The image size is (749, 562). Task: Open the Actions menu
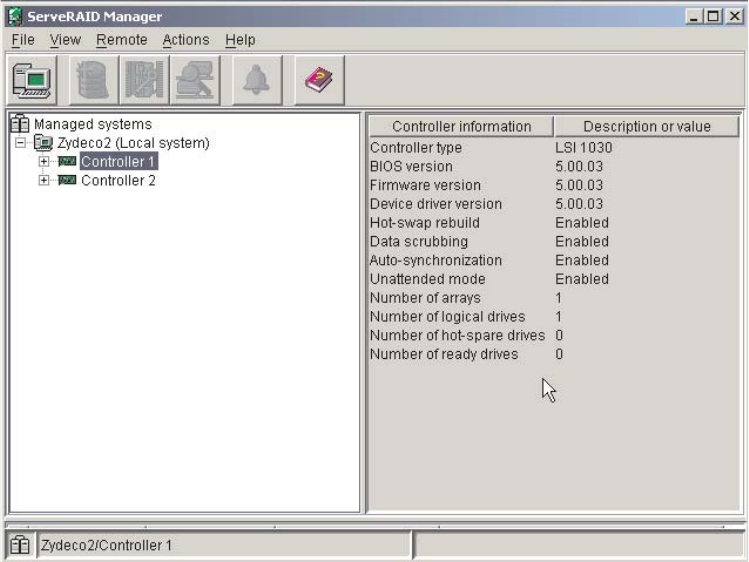tap(186, 40)
